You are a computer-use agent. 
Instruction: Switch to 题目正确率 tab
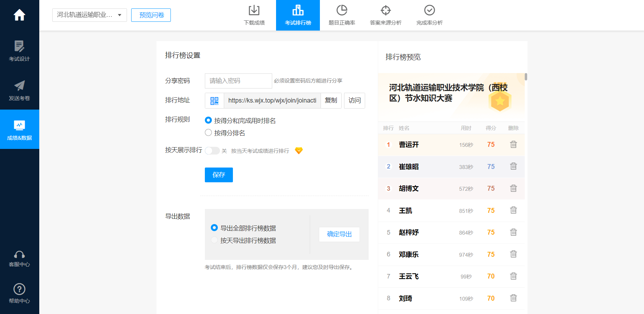pyautogui.click(x=342, y=15)
